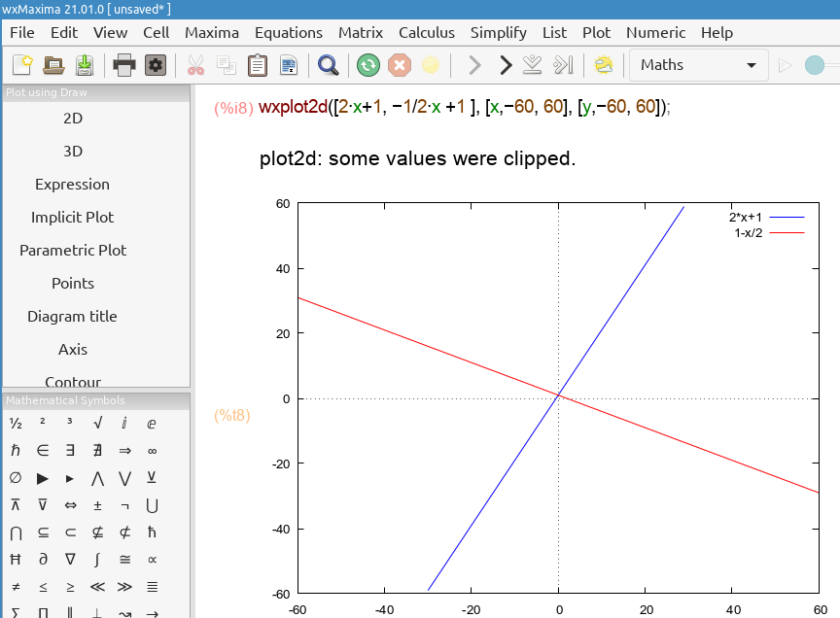
Task: Open the Simplify menu
Action: point(498,32)
